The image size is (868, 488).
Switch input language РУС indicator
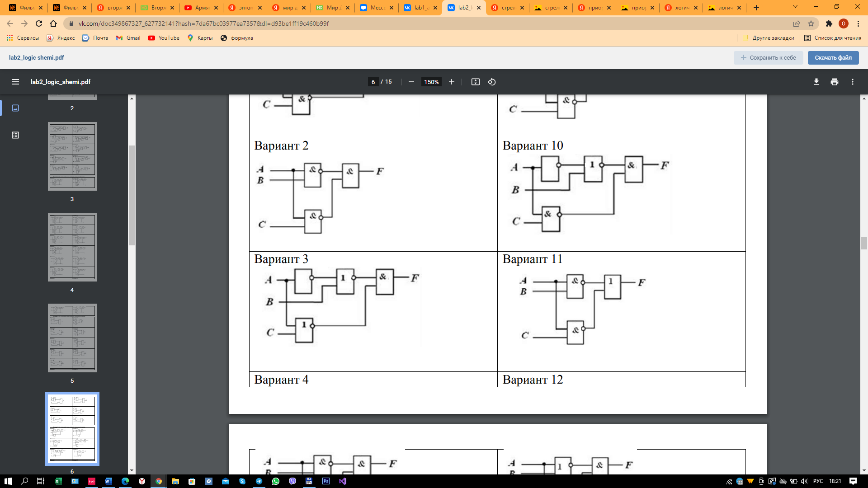click(818, 481)
